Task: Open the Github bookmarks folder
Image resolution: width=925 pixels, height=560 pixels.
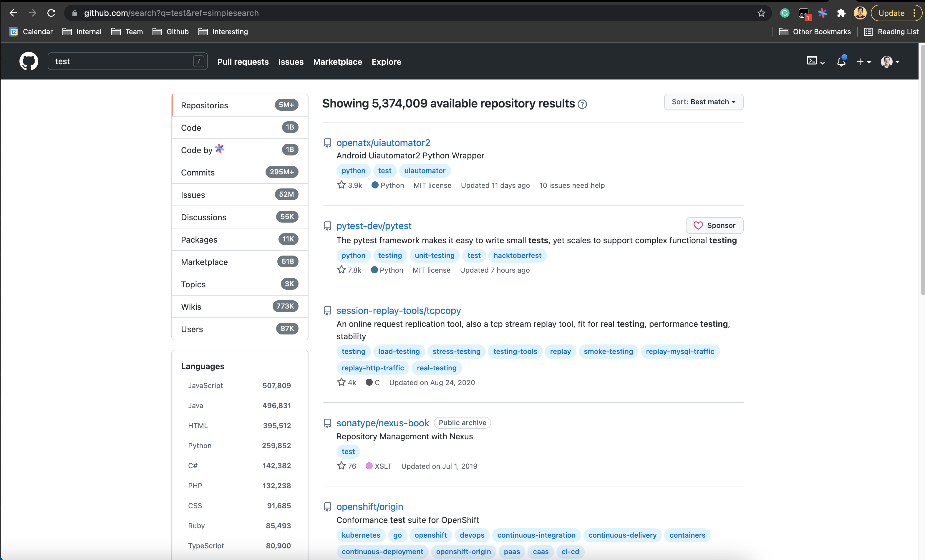Action: [x=170, y=32]
